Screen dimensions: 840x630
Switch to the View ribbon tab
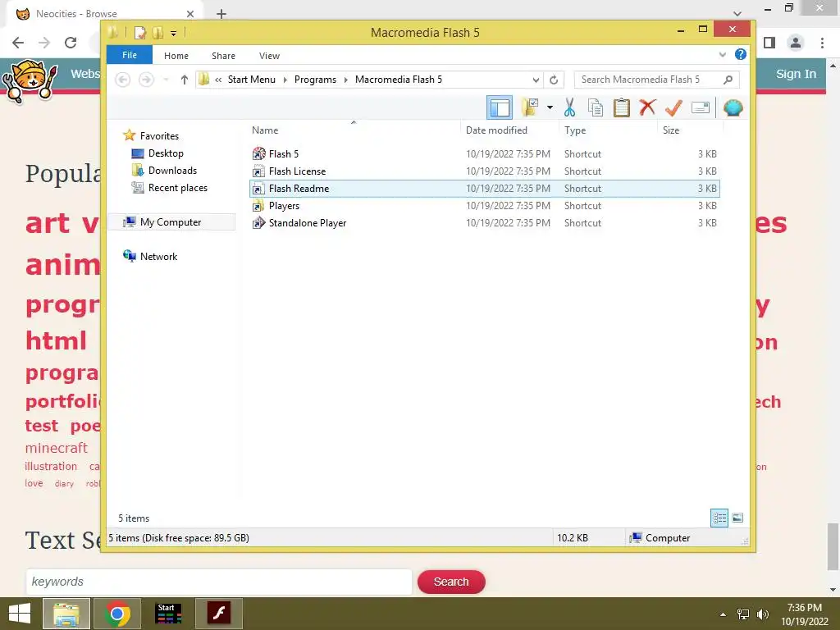[x=269, y=56]
